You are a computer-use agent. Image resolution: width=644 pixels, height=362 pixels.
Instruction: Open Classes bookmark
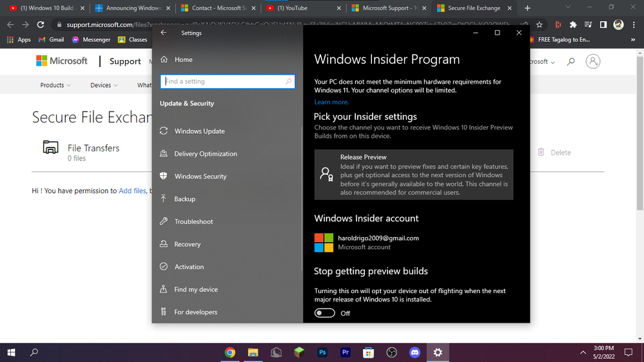click(x=132, y=39)
